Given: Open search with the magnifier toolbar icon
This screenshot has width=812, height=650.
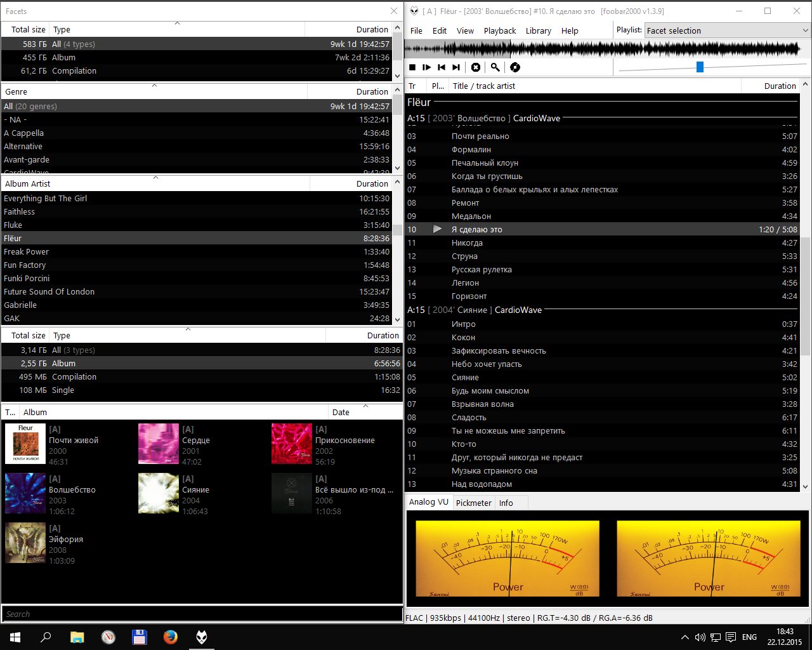Looking at the screenshot, I should 495,67.
